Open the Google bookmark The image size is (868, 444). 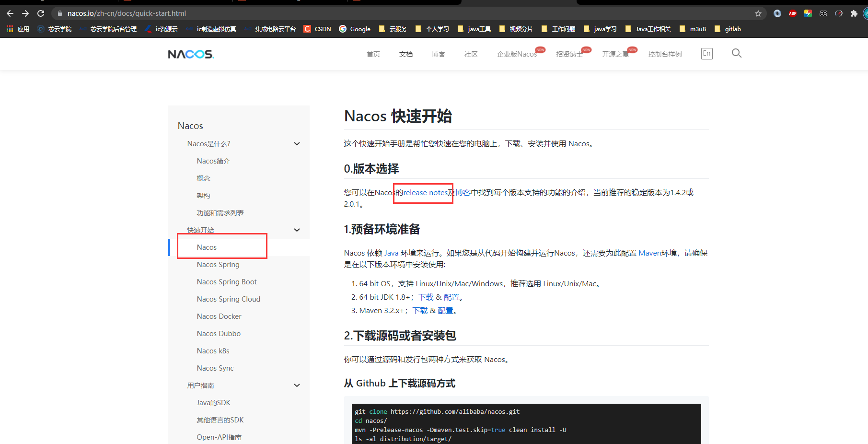pyautogui.click(x=355, y=29)
